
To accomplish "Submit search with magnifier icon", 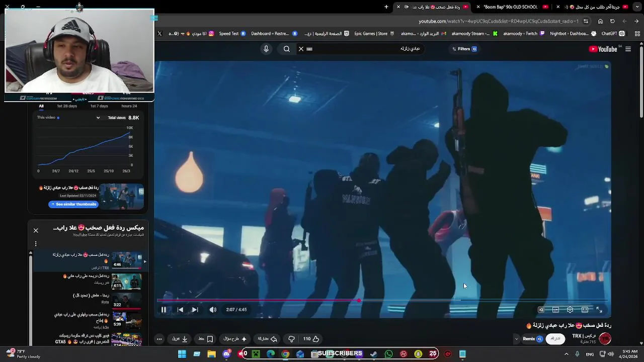I will click(x=286, y=49).
